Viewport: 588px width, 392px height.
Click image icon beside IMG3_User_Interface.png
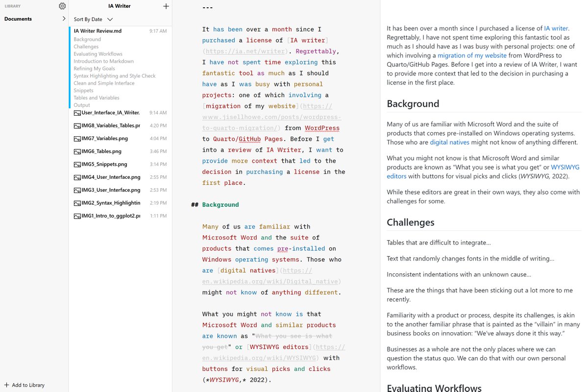(77, 190)
